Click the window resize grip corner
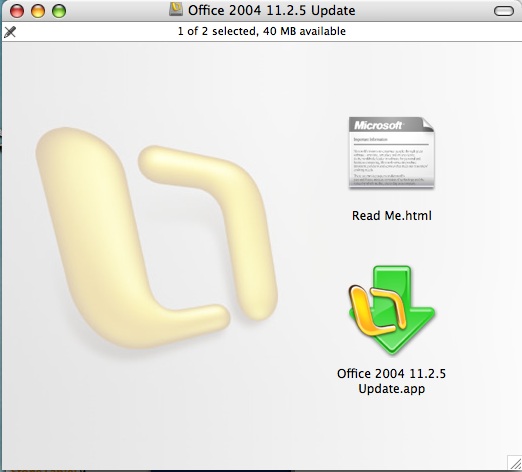This screenshot has width=522, height=472. [514, 463]
